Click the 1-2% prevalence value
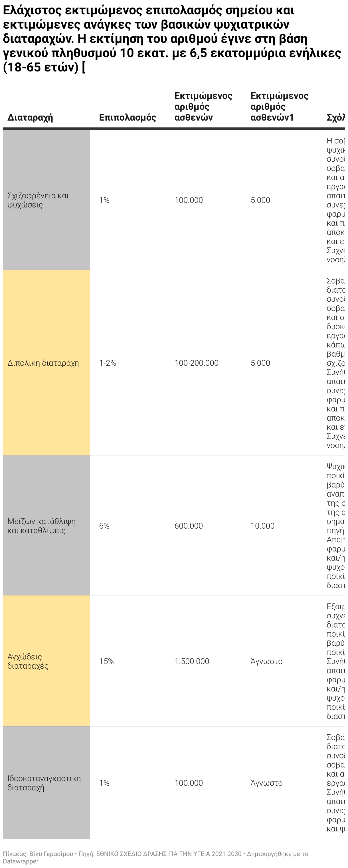The height and width of the screenshot is (868, 348). coord(107,363)
